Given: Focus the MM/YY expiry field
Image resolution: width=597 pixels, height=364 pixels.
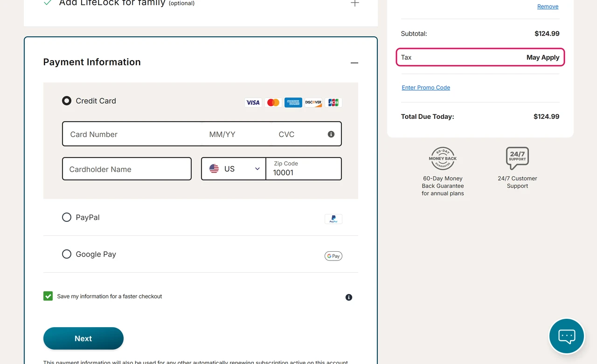Looking at the screenshot, I should (236, 134).
